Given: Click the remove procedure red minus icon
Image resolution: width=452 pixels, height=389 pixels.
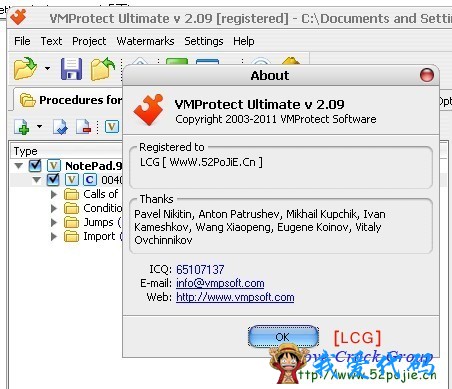Looking at the screenshot, I should [83, 127].
